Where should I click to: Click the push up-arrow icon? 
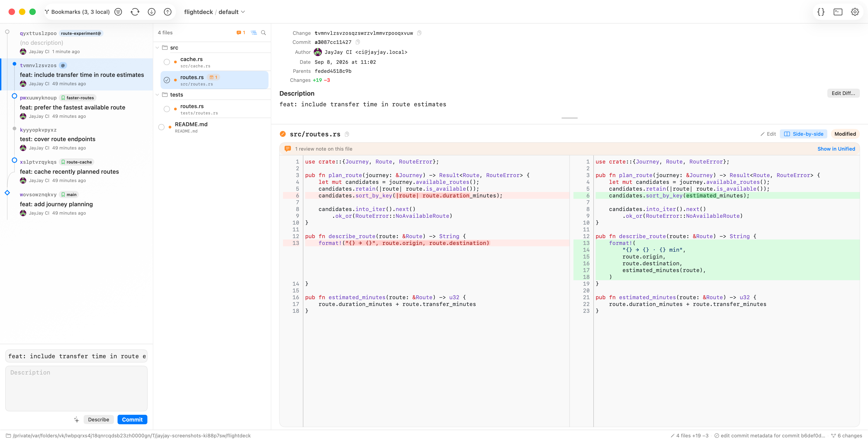coord(168,12)
